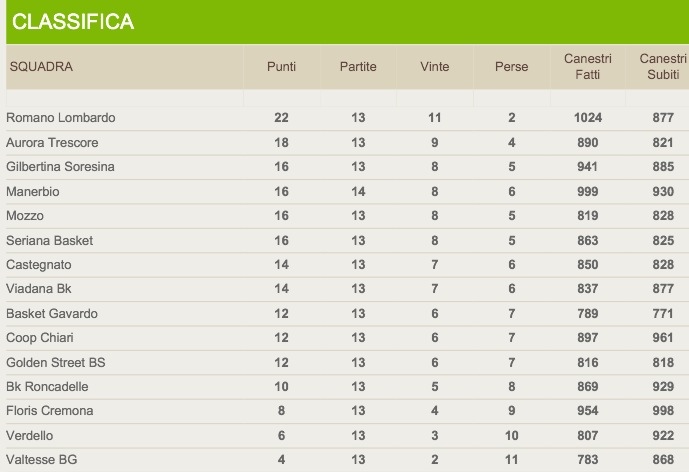Viewport: 689px width, 472px height.
Task: Click the Canestri Subiti column header
Action: 661,67
